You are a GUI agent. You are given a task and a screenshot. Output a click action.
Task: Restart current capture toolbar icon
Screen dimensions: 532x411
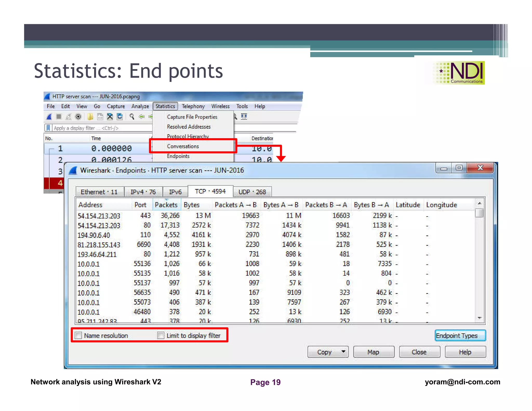point(68,117)
